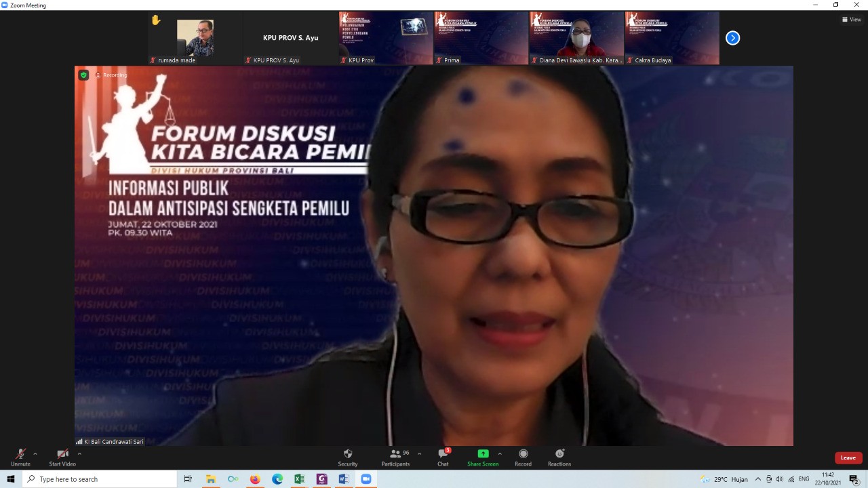Open Excel from the taskbar
Screen dimensions: 868x488
click(299, 479)
